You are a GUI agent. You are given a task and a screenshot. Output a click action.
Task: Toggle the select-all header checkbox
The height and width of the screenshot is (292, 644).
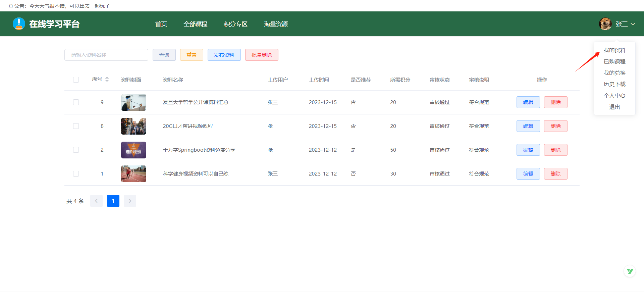point(76,80)
